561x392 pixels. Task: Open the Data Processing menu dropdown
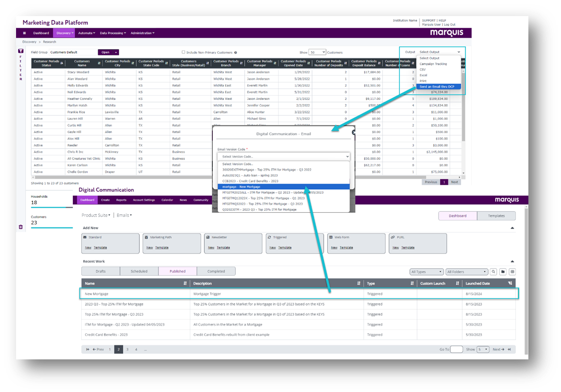coord(113,33)
